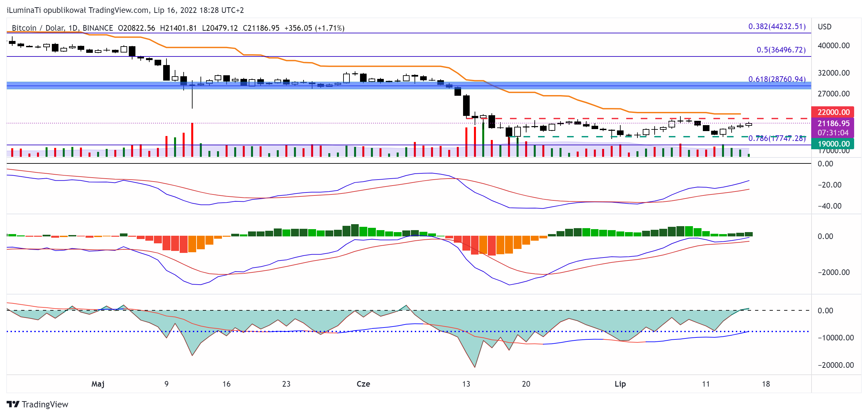This screenshot has height=416, width=868.
Task: Click the -20000.00 bottom indicator axis value
Action: pyautogui.click(x=835, y=365)
